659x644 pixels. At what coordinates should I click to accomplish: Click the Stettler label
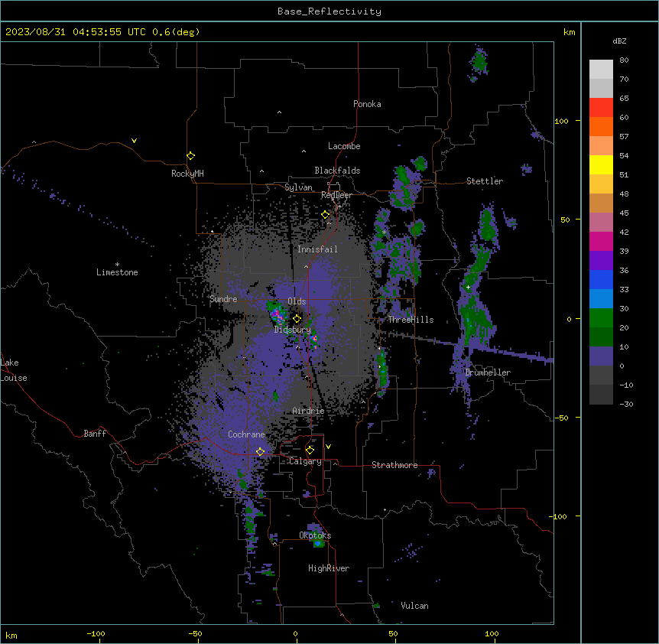[485, 181]
